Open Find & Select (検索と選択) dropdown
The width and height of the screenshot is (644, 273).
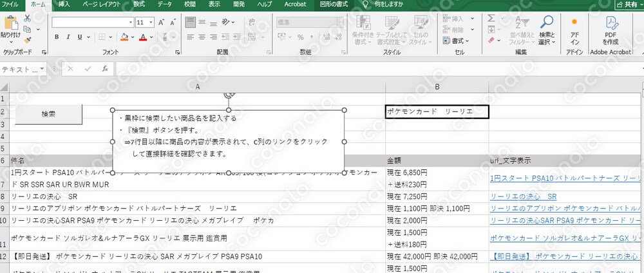pyautogui.click(x=547, y=30)
